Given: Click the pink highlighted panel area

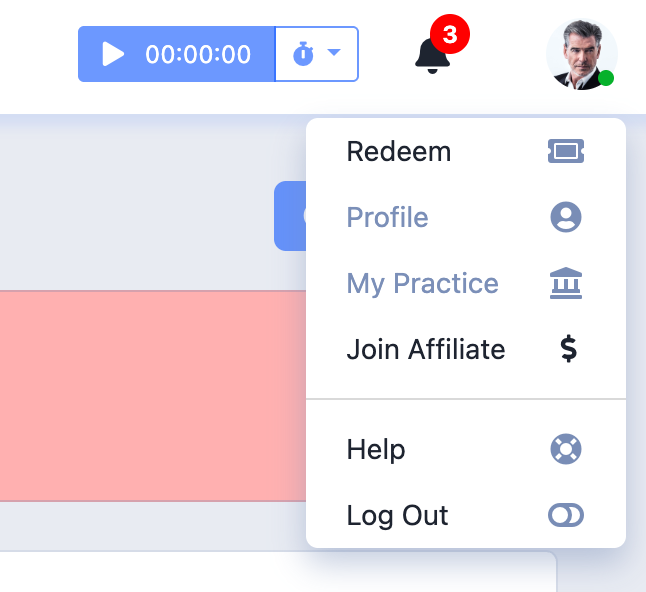Looking at the screenshot, I should [150, 395].
